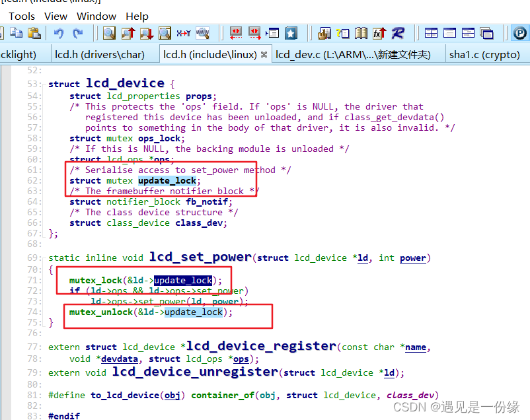Click the blue P project icon at toolbar right
The height and width of the screenshot is (420, 530).
tap(520, 34)
